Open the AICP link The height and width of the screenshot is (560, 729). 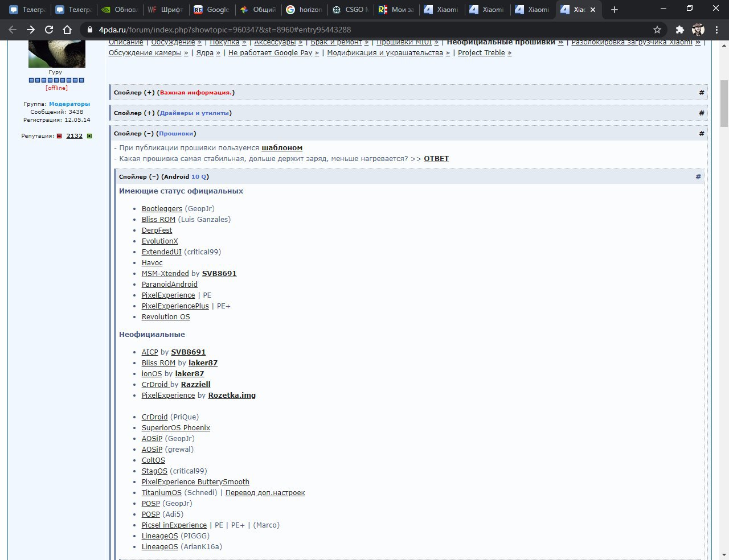click(150, 352)
